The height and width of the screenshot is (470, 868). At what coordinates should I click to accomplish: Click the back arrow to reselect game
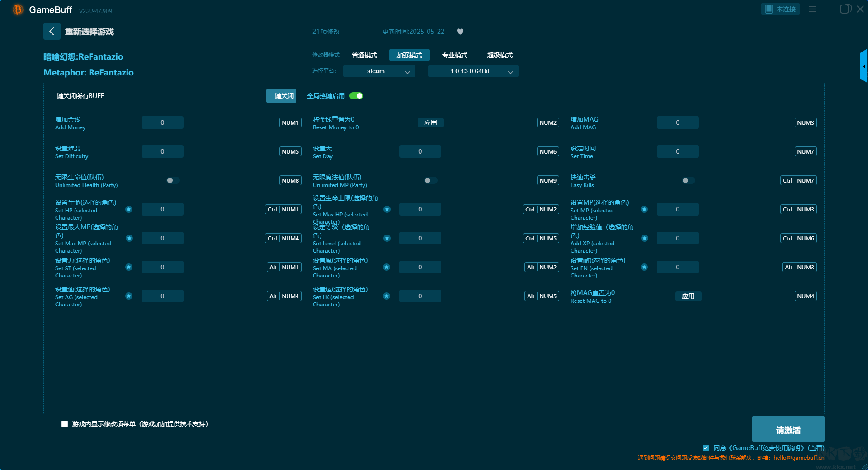click(x=52, y=31)
